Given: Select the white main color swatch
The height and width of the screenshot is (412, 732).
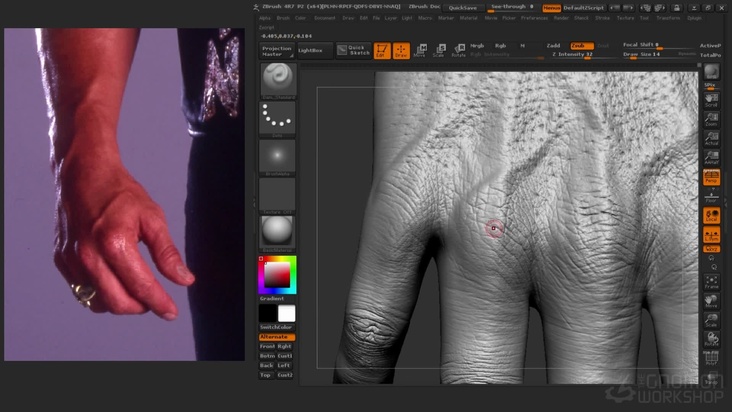Looking at the screenshot, I should (286, 314).
